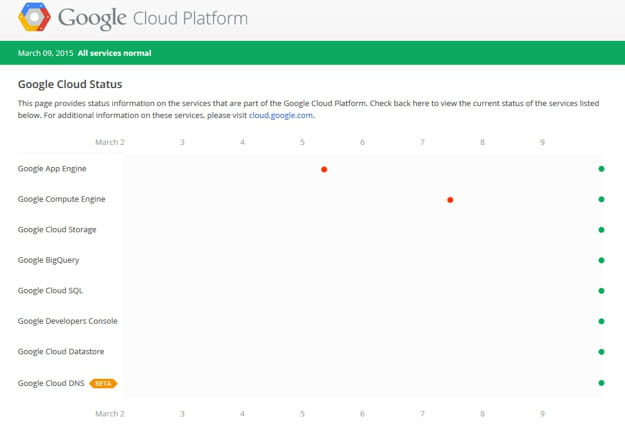Click the top timeline date '7'

pos(422,142)
